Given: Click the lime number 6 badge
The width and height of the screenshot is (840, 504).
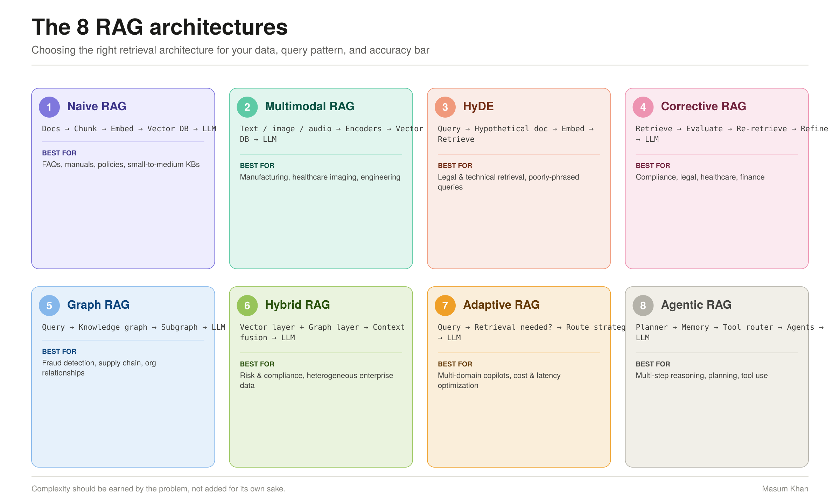Looking at the screenshot, I should (247, 306).
